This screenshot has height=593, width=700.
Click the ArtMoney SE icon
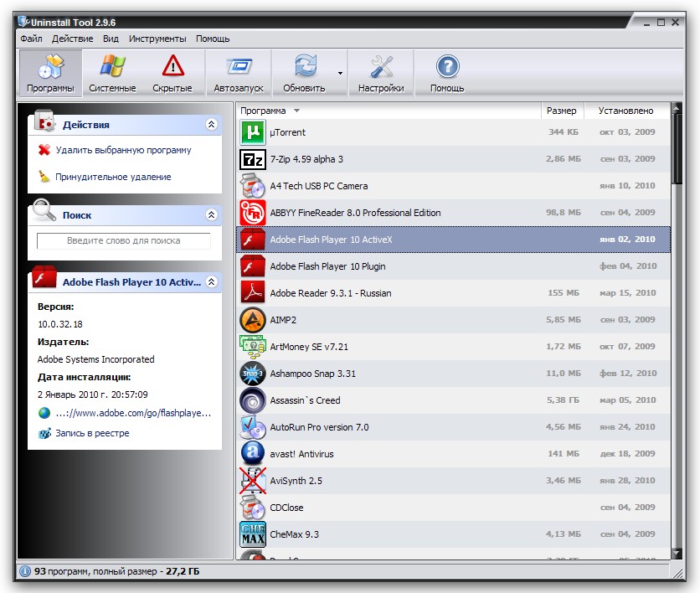(x=253, y=347)
